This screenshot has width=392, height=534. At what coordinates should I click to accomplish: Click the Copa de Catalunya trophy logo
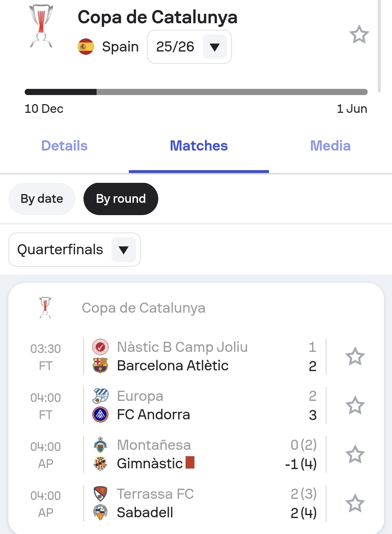pyautogui.click(x=41, y=26)
